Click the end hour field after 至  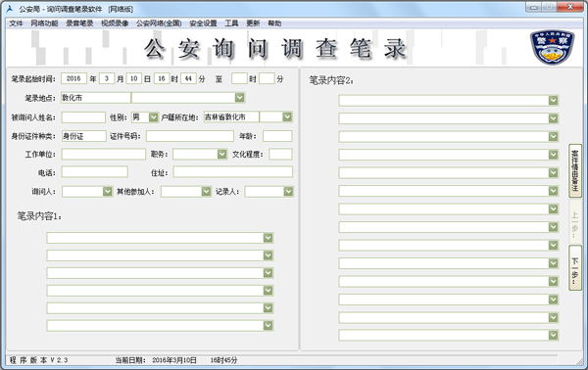tap(239, 78)
